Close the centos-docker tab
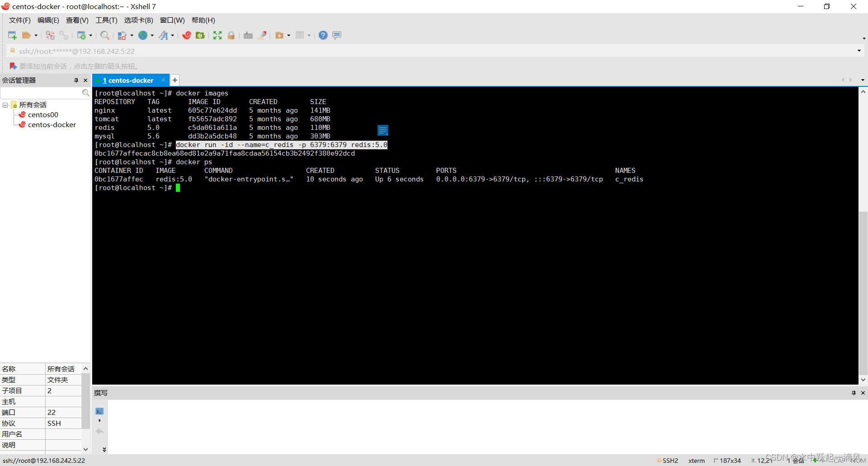 tap(163, 80)
